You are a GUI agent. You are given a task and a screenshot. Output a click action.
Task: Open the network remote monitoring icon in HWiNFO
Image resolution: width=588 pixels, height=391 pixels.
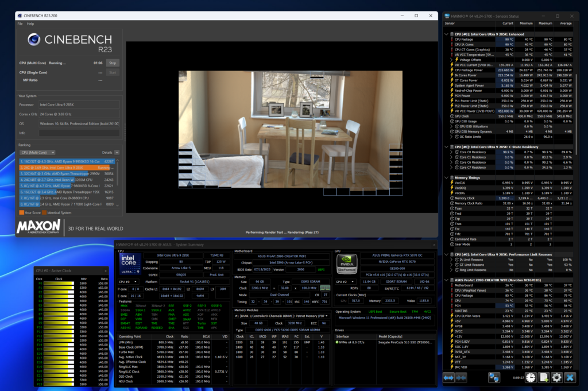tap(494, 377)
